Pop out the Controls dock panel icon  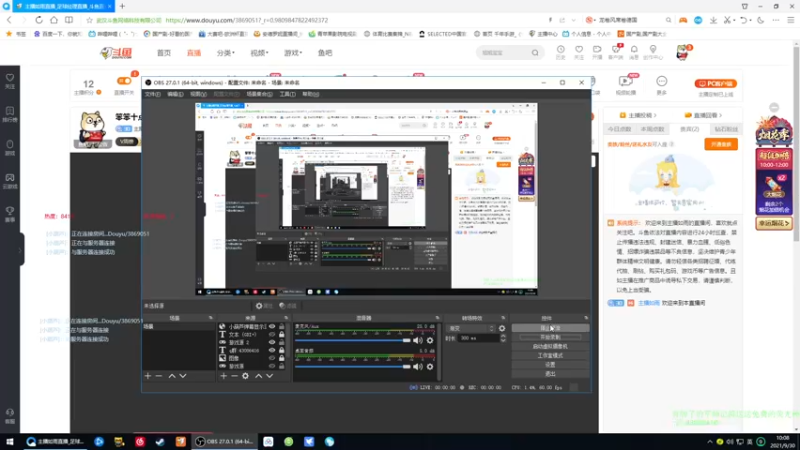pos(586,318)
